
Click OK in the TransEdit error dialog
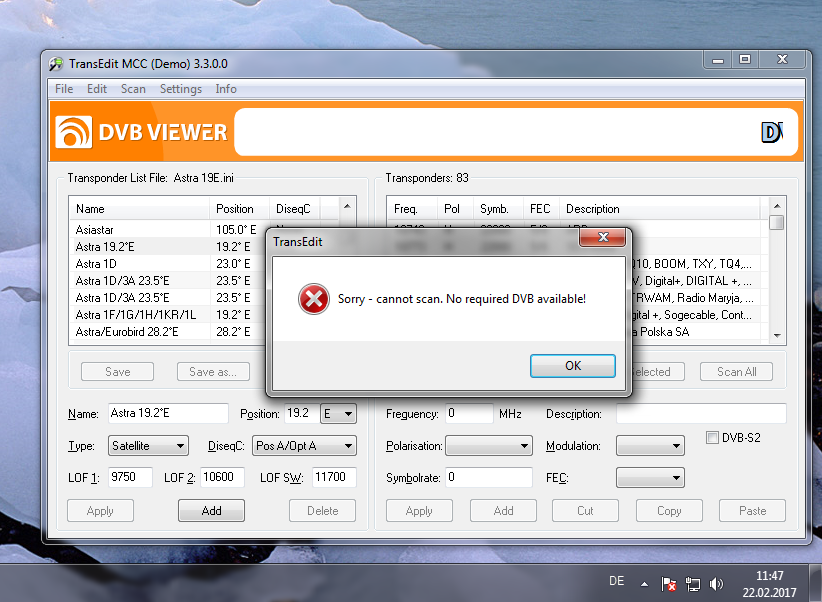572,366
